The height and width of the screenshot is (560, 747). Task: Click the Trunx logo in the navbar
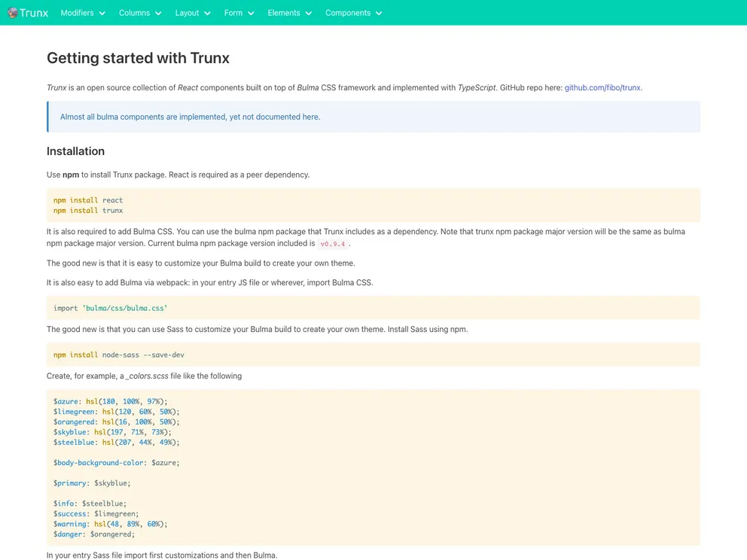(x=27, y=13)
